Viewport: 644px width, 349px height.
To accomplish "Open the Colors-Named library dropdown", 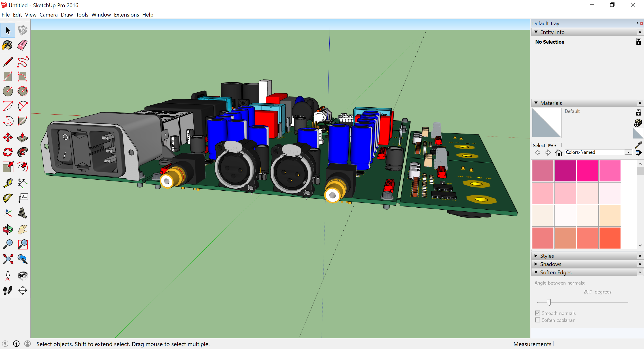I will pos(628,152).
